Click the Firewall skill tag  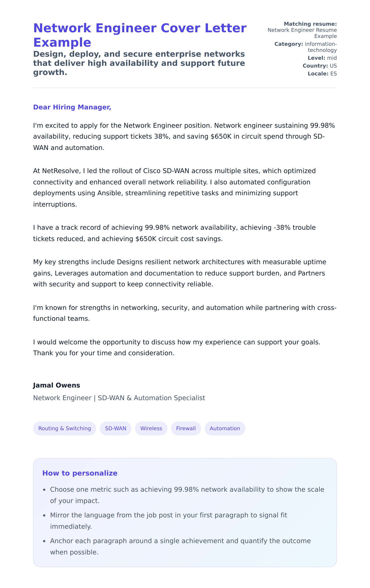click(x=186, y=428)
